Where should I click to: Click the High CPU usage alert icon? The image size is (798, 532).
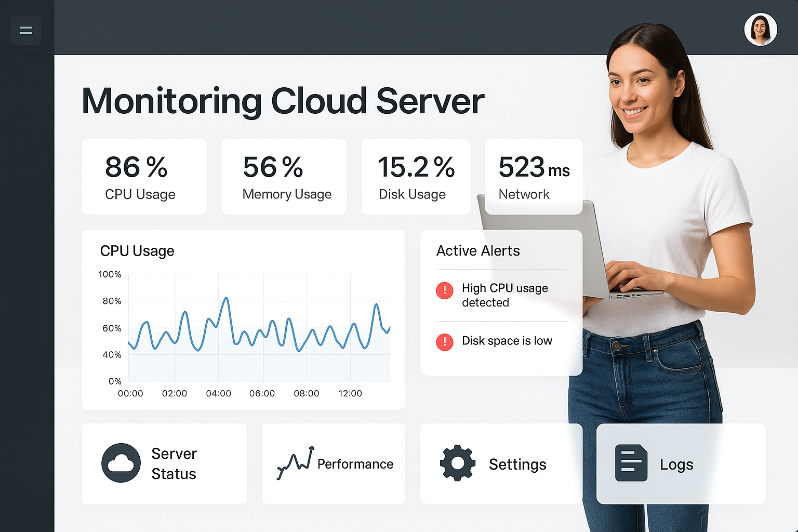point(445,290)
